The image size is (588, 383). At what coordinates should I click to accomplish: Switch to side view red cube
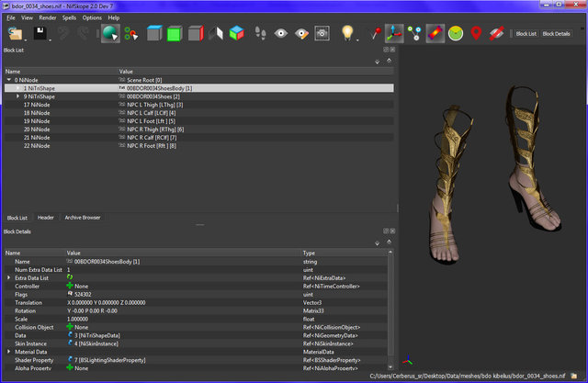tap(194, 34)
